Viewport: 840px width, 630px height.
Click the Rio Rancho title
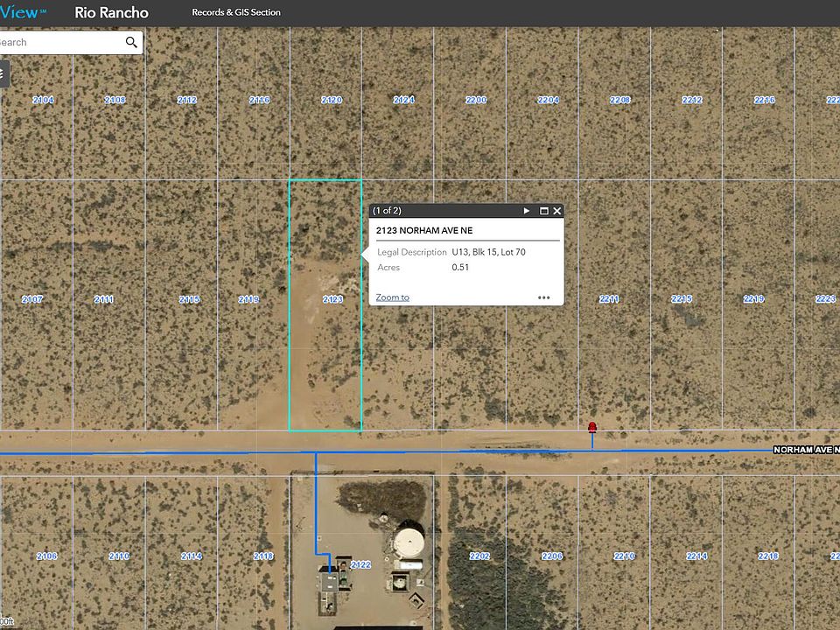(x=111, y=12)
